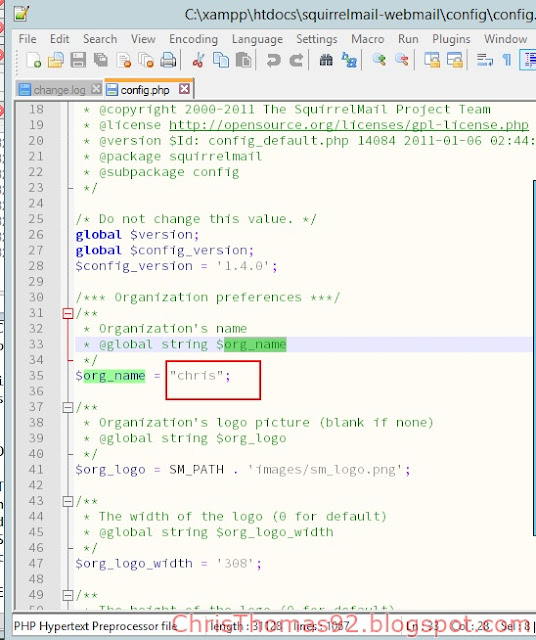
Task: Click the Save All icon
Action: tap(100, 60)
